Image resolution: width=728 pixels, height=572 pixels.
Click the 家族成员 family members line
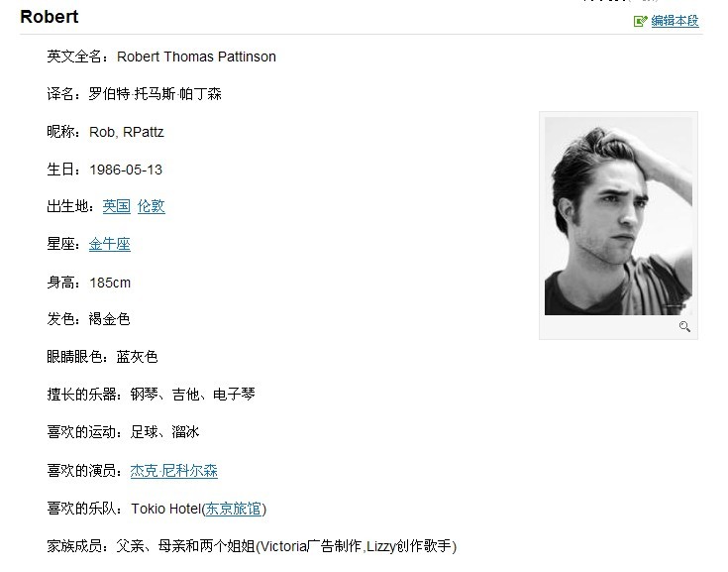coord(252,546)
